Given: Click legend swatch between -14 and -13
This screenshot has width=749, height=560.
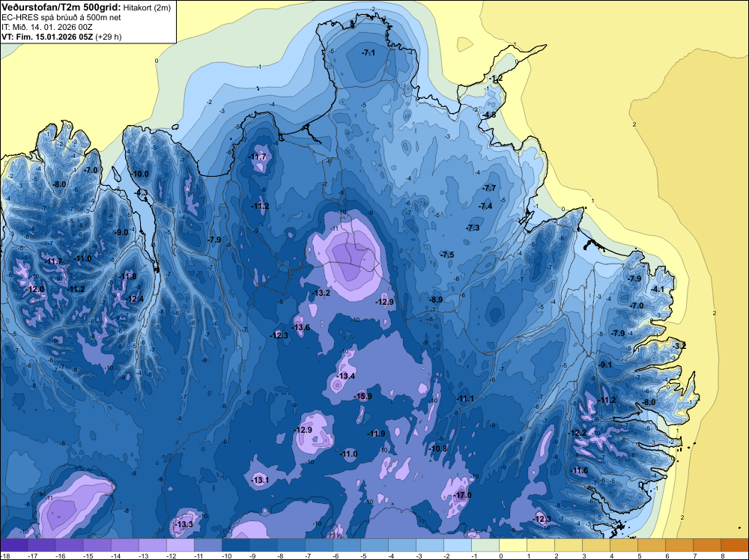Looking at the screenshot, I should click(x=152, y=545).
